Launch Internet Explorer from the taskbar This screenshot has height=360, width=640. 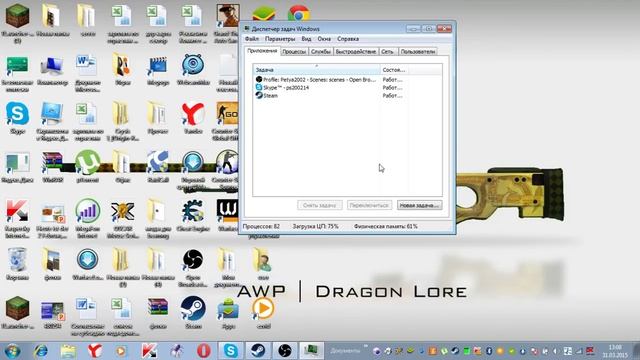(x=41, y=351)
